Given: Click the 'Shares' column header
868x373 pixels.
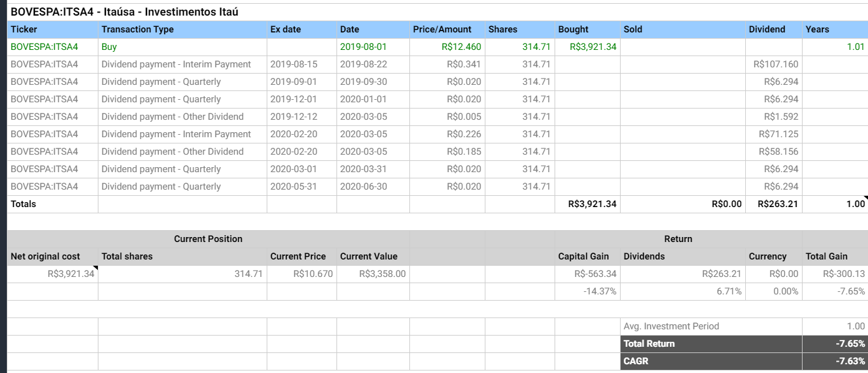Looking at the screenshot, I should pos(520,29).
